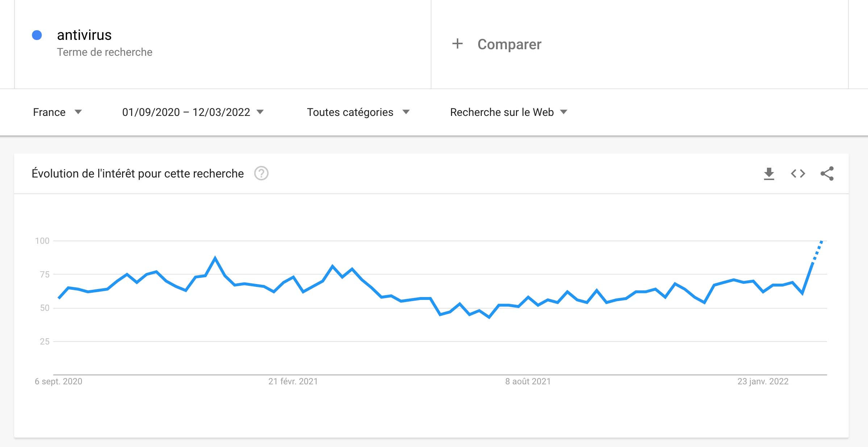Click the plus icon beside Comparer
Viewport: 868px width, 447px height.
point(458,44)
